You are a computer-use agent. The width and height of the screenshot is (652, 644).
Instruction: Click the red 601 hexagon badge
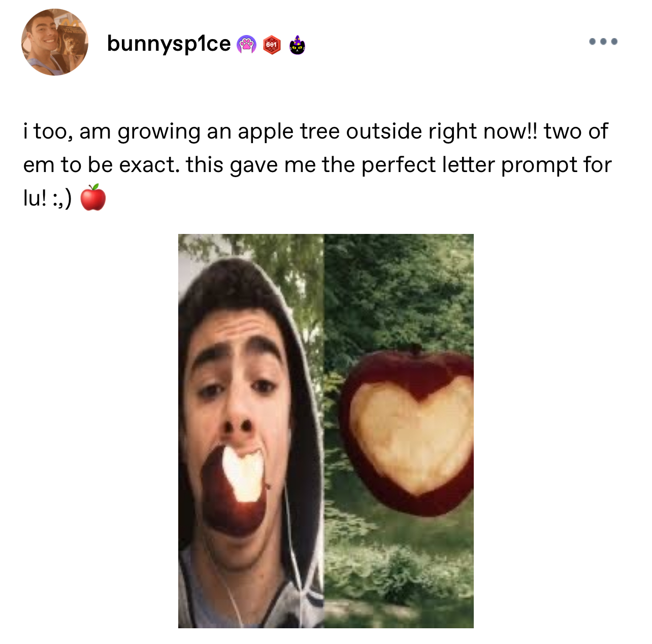(x=272, y=45)
